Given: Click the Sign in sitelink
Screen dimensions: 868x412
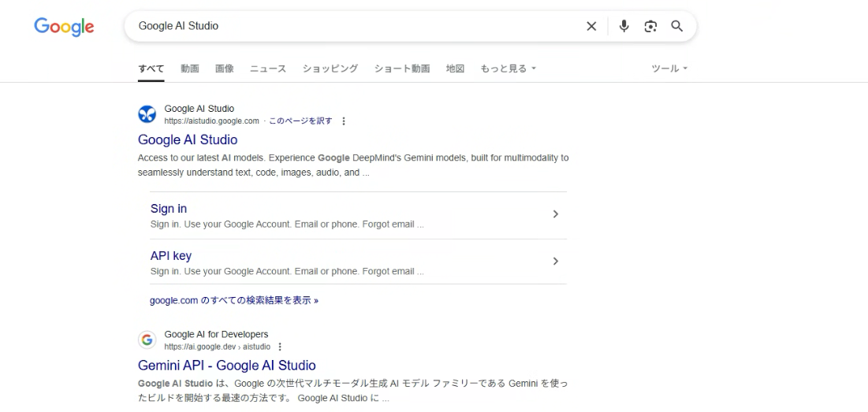Looking at the screenshot, I should tap(168, 209).
